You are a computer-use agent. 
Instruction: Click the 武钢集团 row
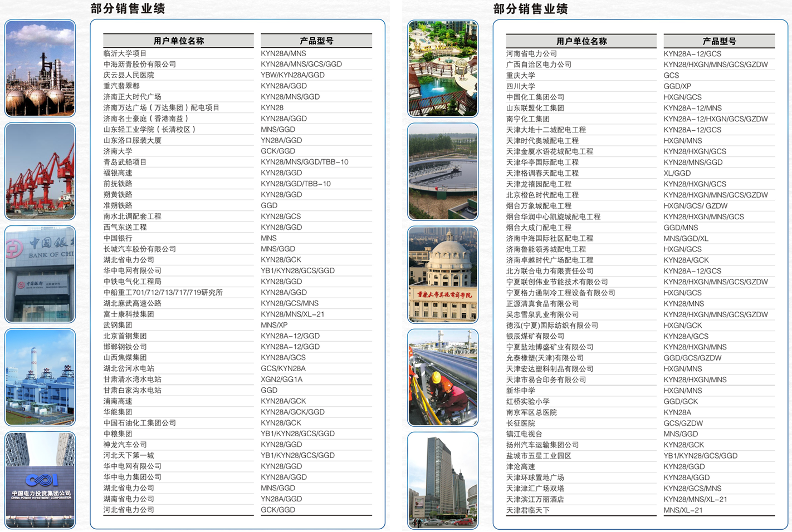click(237, 325)
